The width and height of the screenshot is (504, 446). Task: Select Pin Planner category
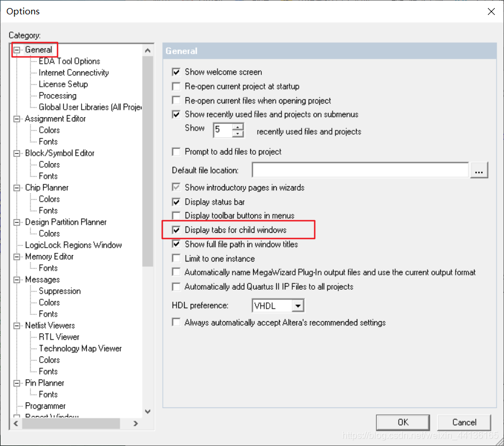[44, 383]
